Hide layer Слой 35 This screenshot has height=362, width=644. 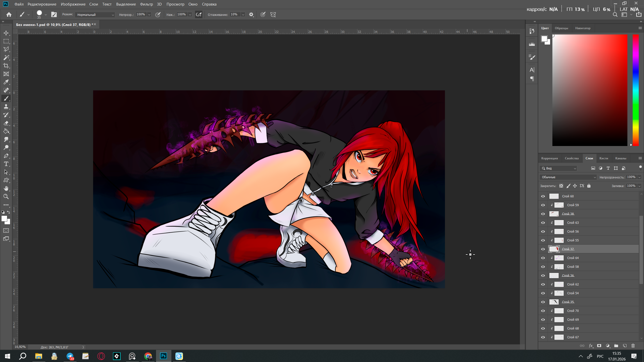(x=543, y=302)
